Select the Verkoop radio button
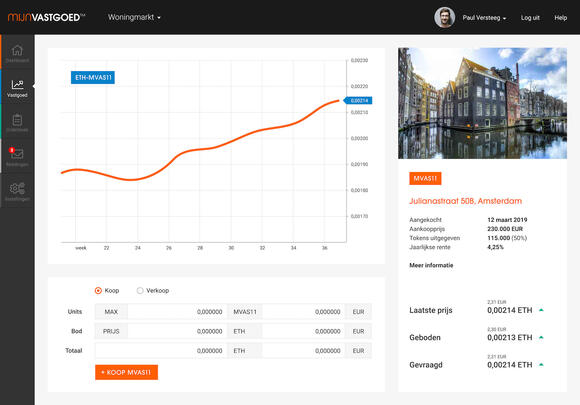The image size is (580, 405). point(140,291)
